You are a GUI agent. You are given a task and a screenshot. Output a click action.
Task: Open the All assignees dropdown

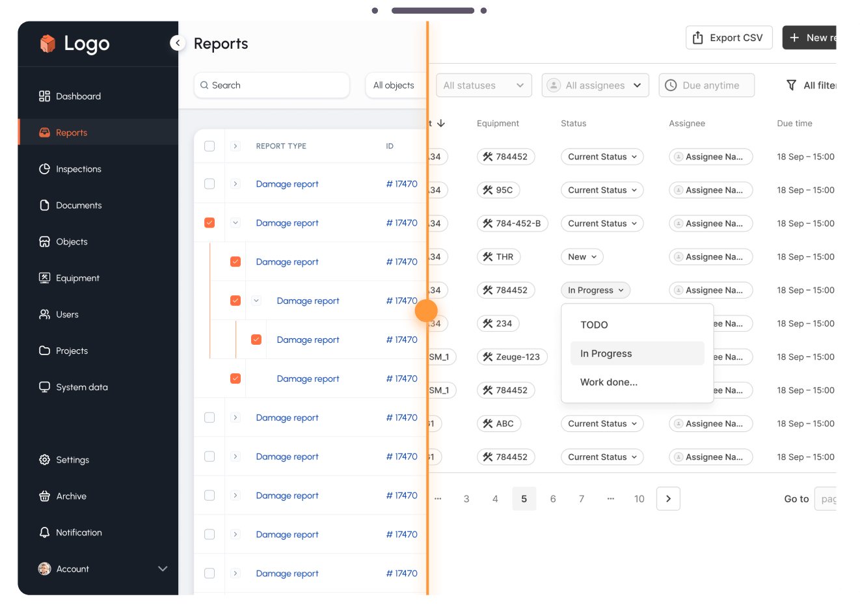pyautogui.click(x=595, y=85)
